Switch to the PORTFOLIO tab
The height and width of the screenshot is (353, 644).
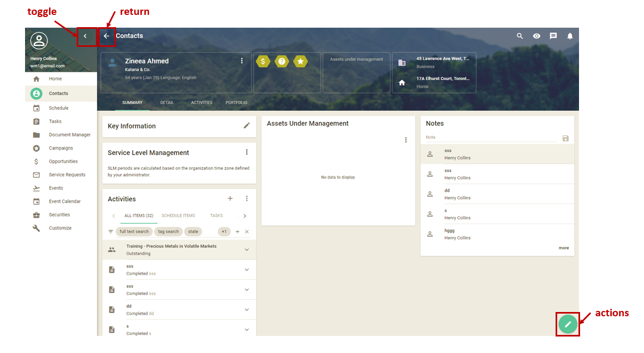[x=236, y=102]
